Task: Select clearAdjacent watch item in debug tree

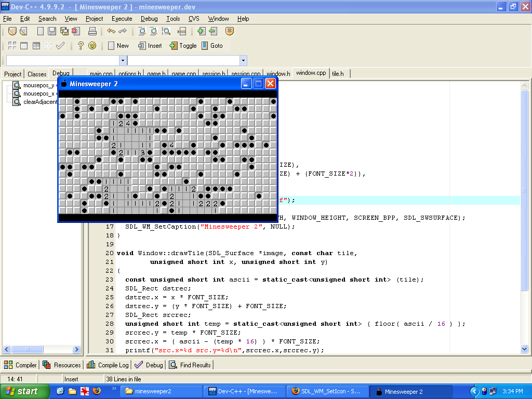Action: coord(39,102)
